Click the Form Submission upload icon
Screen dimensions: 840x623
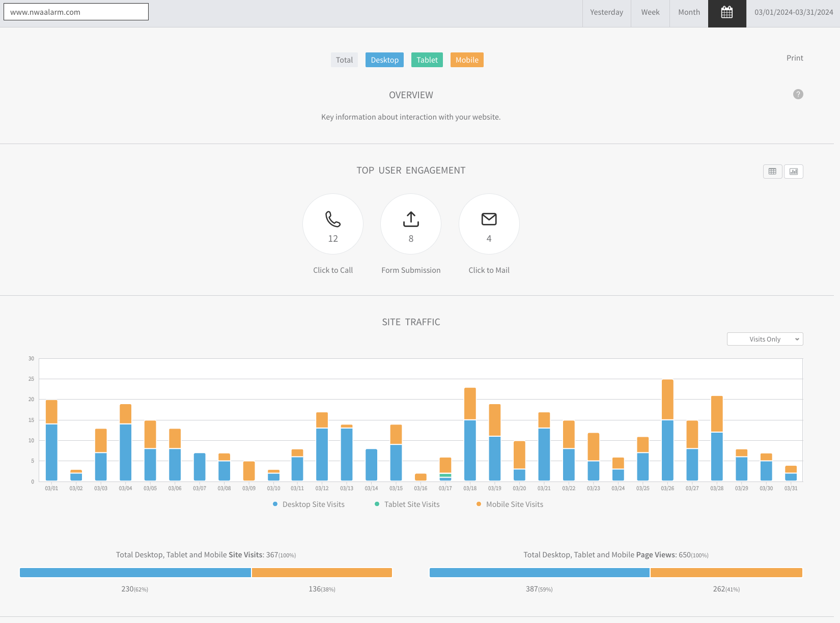411,219
